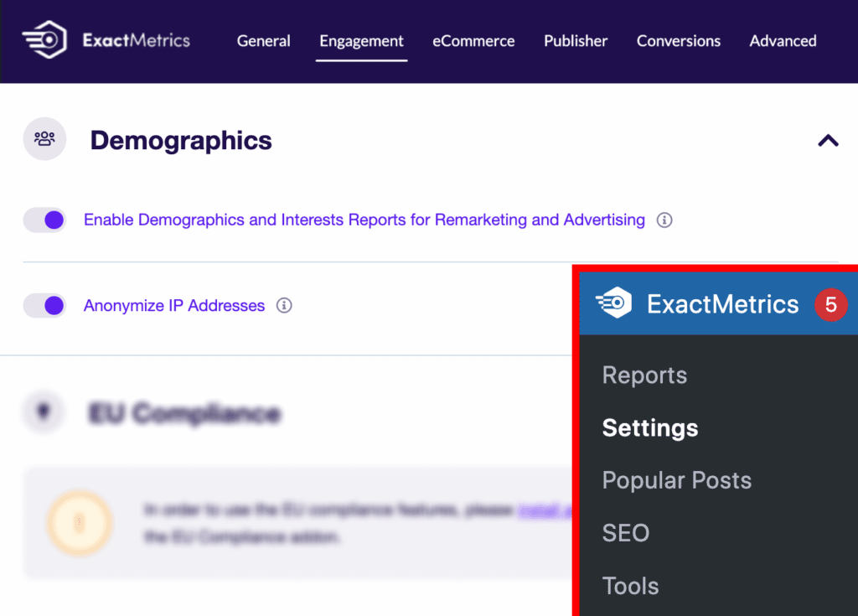Select Popular Posts from the sidebar menu
Image resolution: width=858 pixels, height=616 pixels.
click(x=676, y=480)
